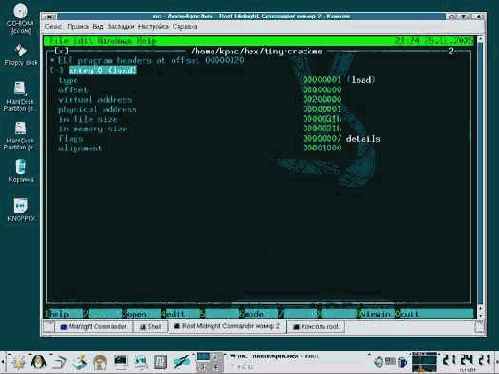Screen dimensions: 499x374
Task: Click the virtual address field label
Action: 95,100
